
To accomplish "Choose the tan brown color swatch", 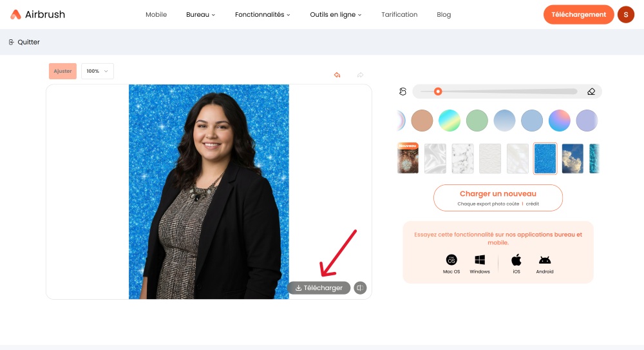I will [422, 121].
